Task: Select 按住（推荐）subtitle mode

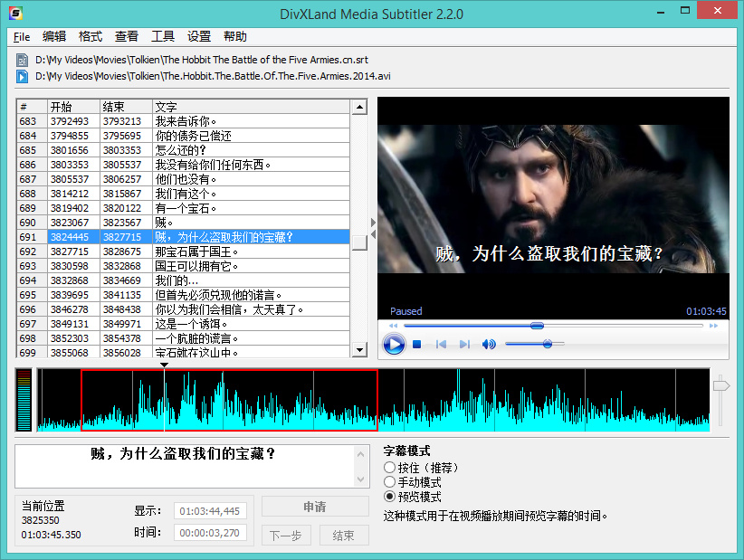Action: tap(389, 468)
